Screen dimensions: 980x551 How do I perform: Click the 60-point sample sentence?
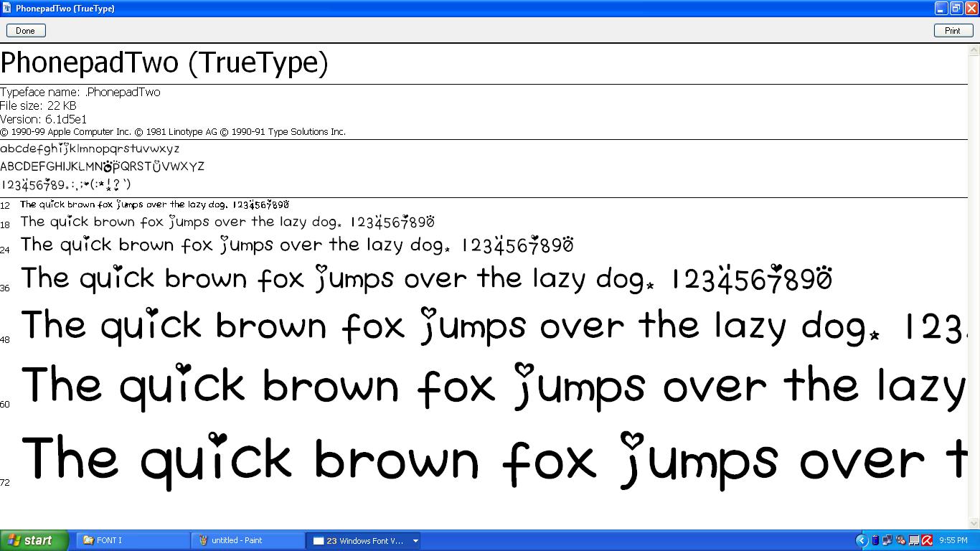[x=494, y=386]
